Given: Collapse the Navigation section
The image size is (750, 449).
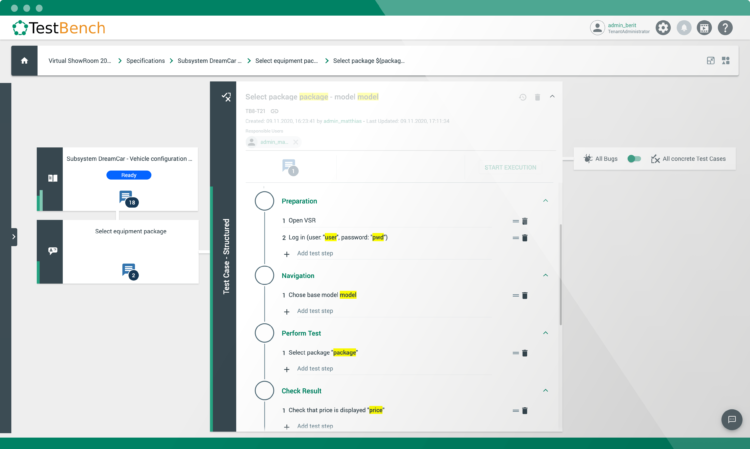Looking at the screenshot, I should 545,275.
